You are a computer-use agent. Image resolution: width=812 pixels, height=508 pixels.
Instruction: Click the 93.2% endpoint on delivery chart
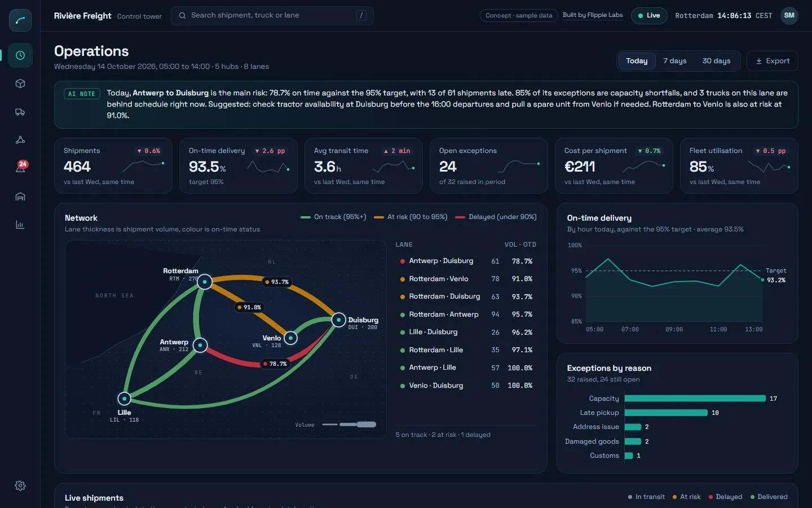[763, 280]
